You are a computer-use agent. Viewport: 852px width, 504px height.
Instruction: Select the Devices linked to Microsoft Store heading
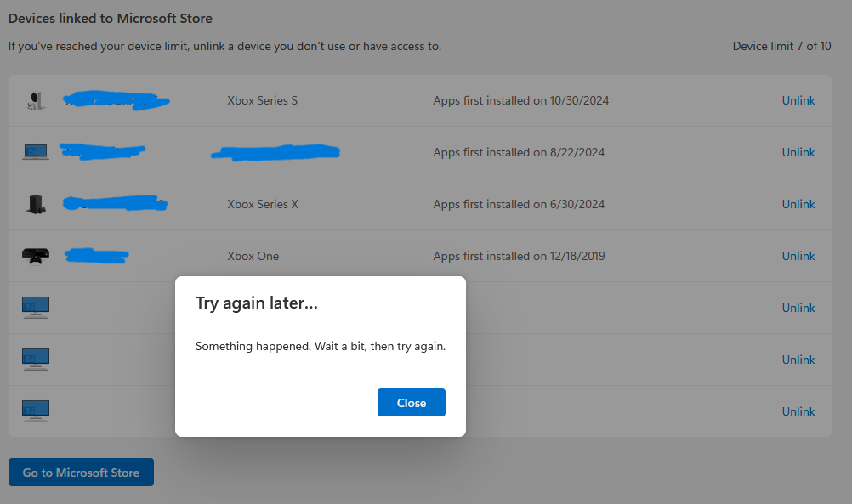pos(110,18)
